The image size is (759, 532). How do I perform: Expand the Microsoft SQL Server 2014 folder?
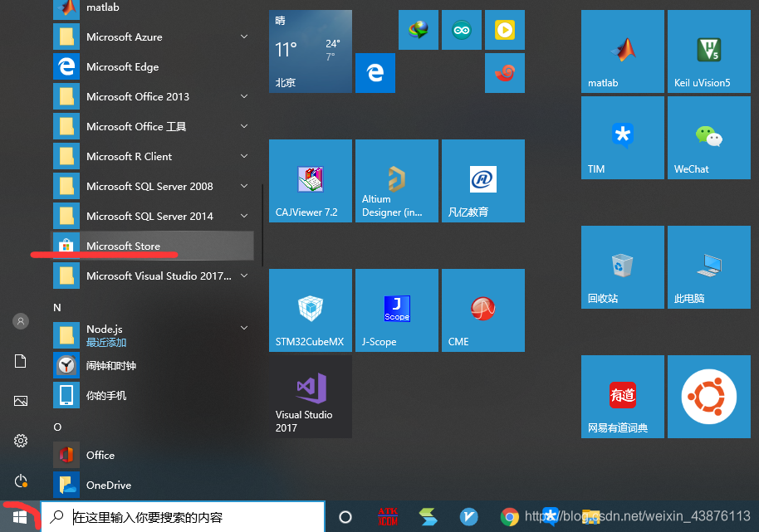coord(152,216)
